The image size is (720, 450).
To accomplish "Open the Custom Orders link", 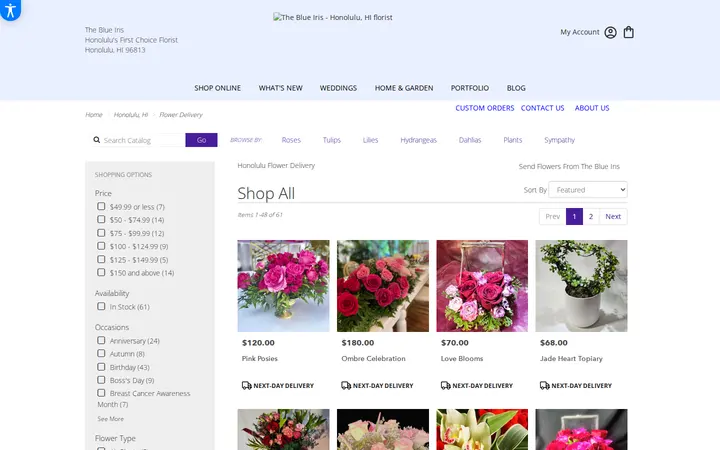I will tap(485, 108).
